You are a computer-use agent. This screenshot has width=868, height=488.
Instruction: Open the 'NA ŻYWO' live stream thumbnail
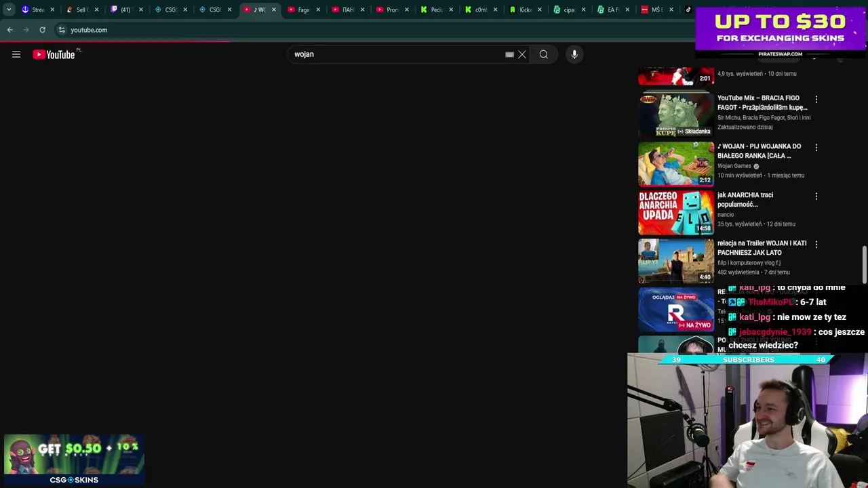click(676, 309)
